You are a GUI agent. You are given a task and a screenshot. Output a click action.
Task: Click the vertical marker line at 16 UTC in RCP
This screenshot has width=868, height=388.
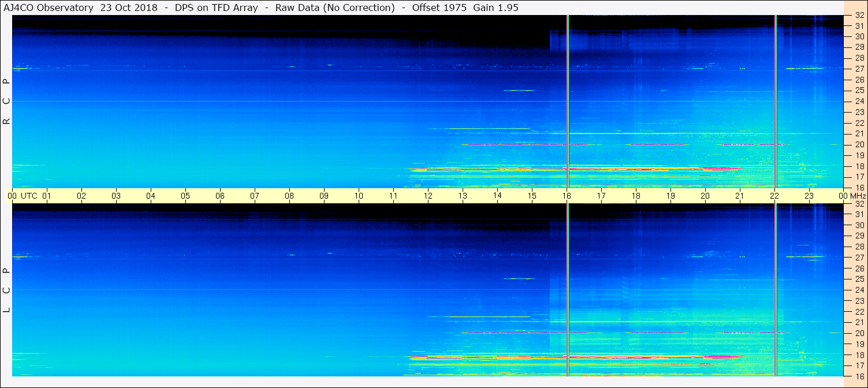(568, 101)
